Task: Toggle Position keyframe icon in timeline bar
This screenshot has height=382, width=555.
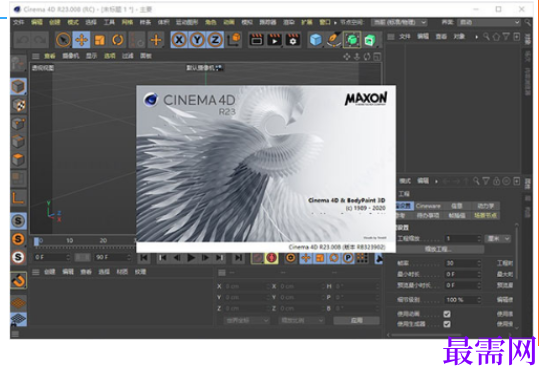Action: pyautogui.click(x=306, y=258)
